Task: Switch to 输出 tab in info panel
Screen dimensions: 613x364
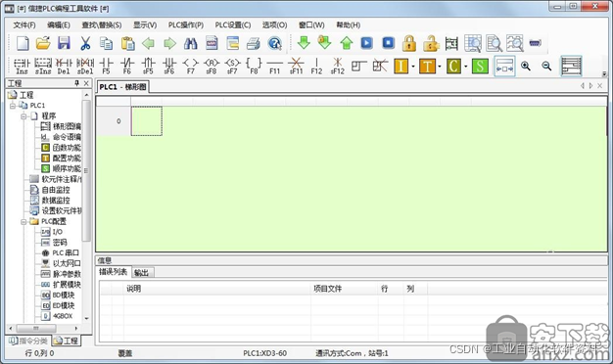Action: point(141,273)
